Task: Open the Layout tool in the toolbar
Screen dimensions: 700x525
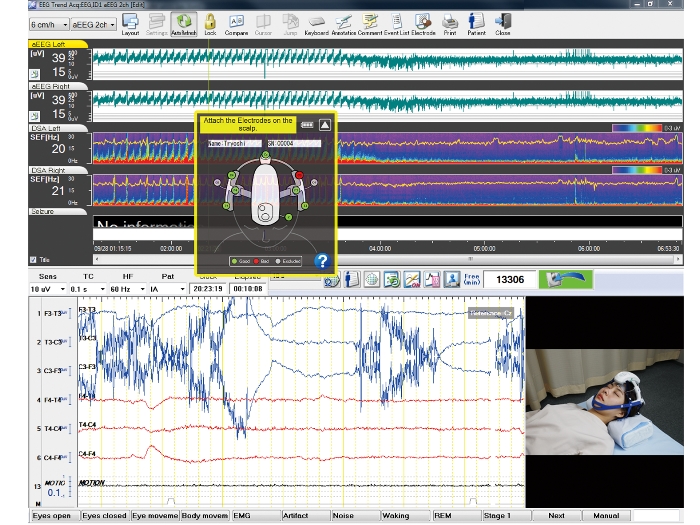Action: point(130,23)
